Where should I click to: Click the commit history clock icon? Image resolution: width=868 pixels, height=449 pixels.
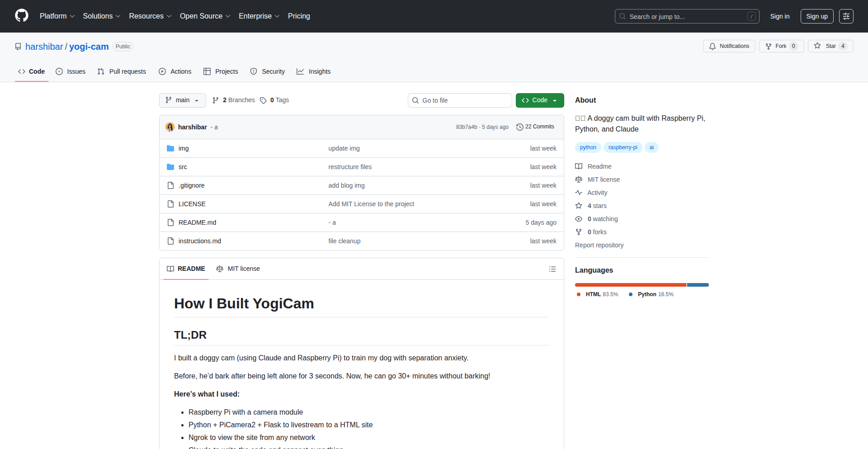519,127
